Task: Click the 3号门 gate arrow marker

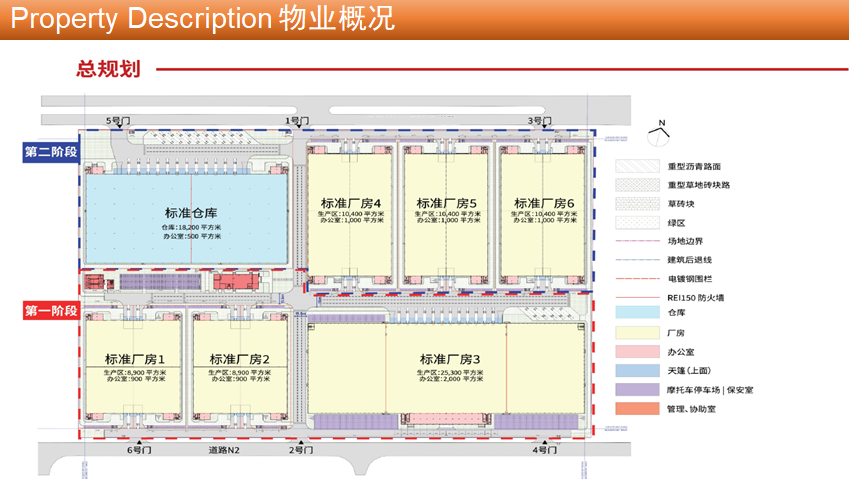Action: click(x=541, y=130)
